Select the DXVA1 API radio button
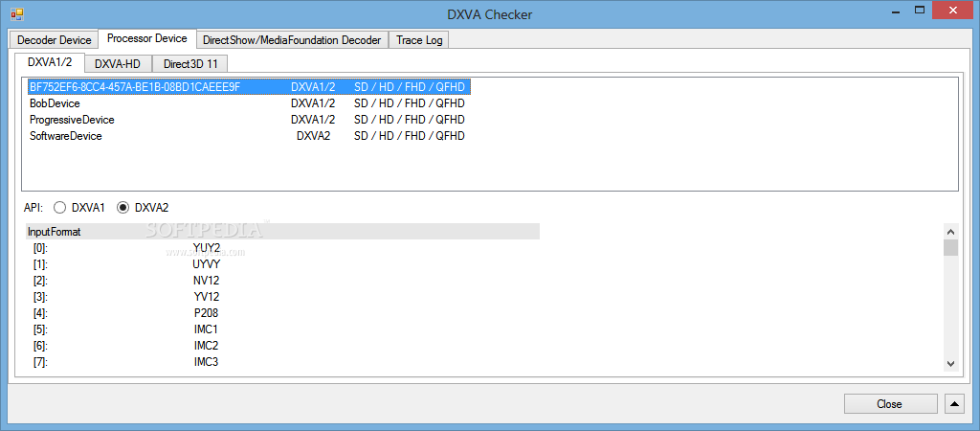 (78, 207)
